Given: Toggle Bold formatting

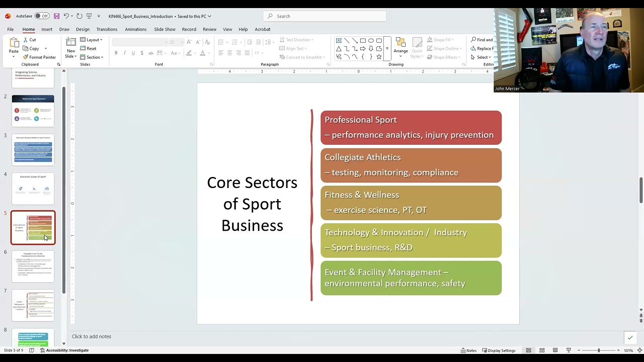Looking at the screenshot, I should (x=116, y=53).
